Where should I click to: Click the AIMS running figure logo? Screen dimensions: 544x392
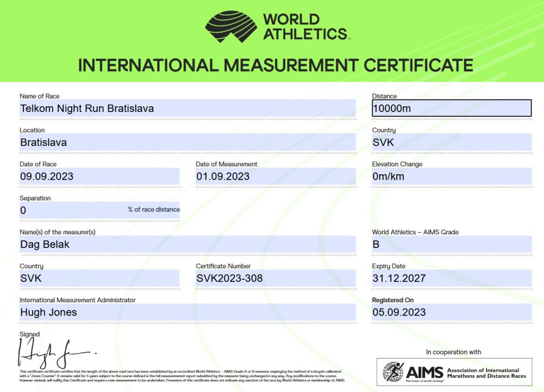coord(394,371)
